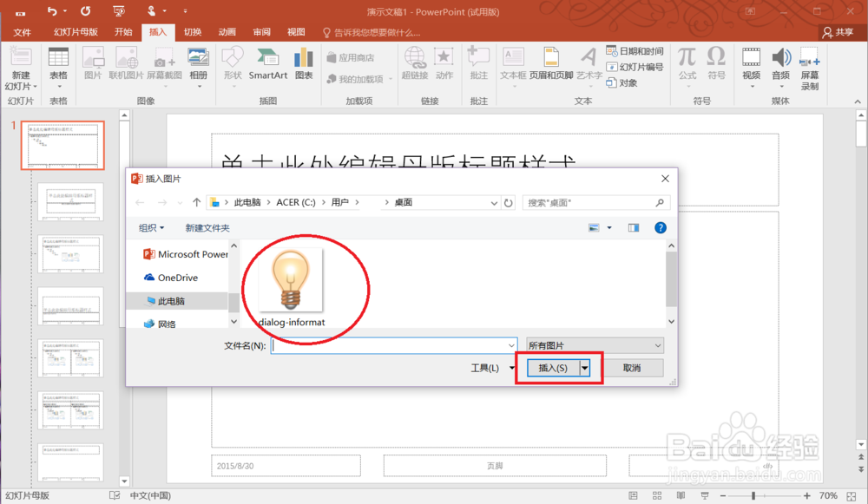Click the Insert (插入(S)) button
Image resolution: width=868 pixels, height=504 pixels.
click(553, 368)
